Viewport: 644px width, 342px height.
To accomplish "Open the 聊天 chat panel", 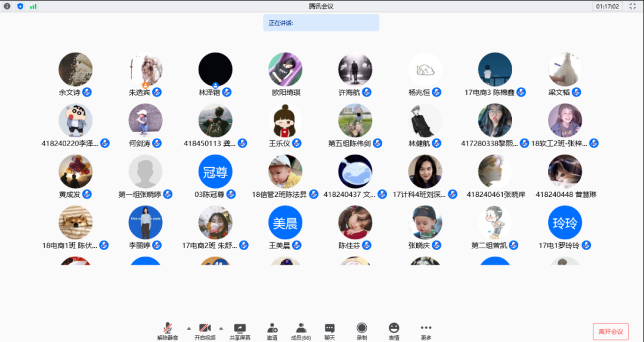I will tap(329, 331).
